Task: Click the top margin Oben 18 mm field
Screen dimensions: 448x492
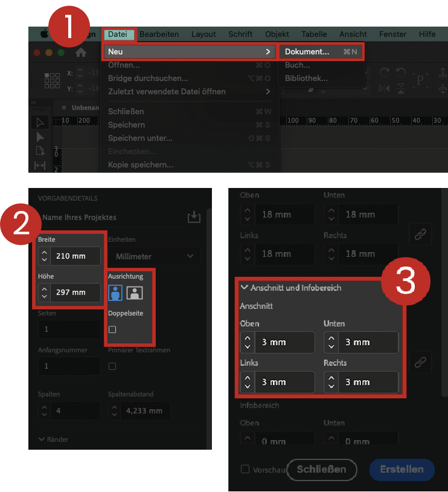Action: (x=284, y=215)
